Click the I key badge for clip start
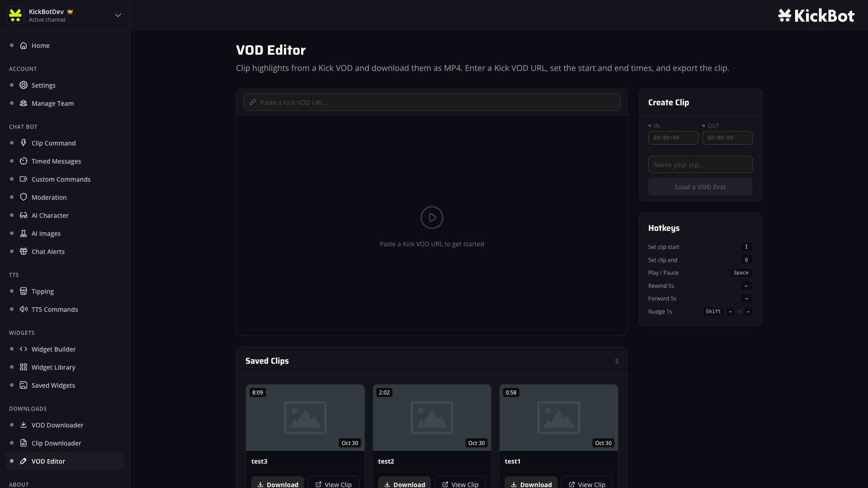 coord(746,247)
